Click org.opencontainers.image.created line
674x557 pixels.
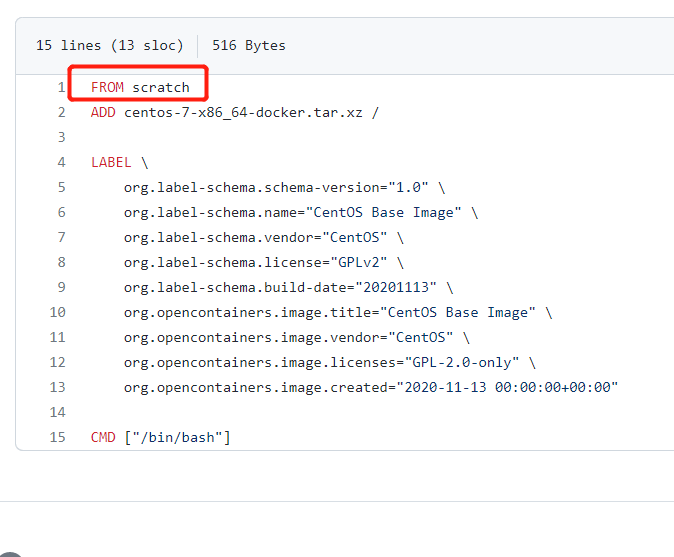pos(371,387)
